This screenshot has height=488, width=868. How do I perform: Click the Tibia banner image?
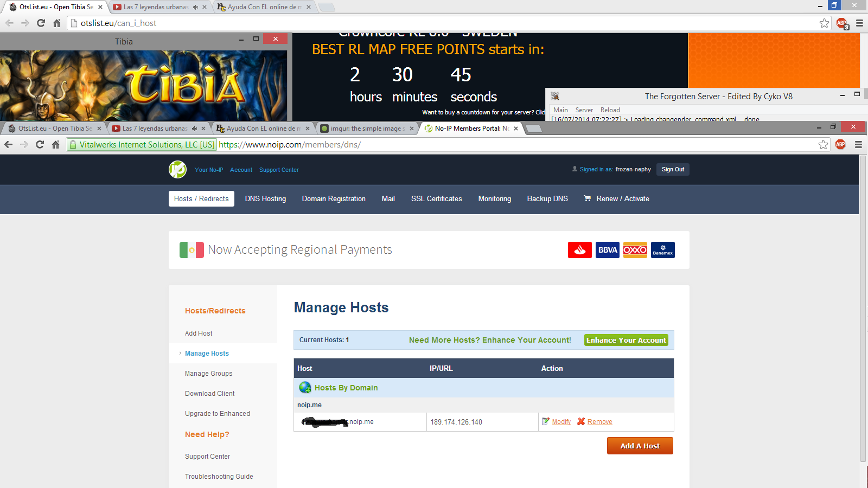point(144,86)
